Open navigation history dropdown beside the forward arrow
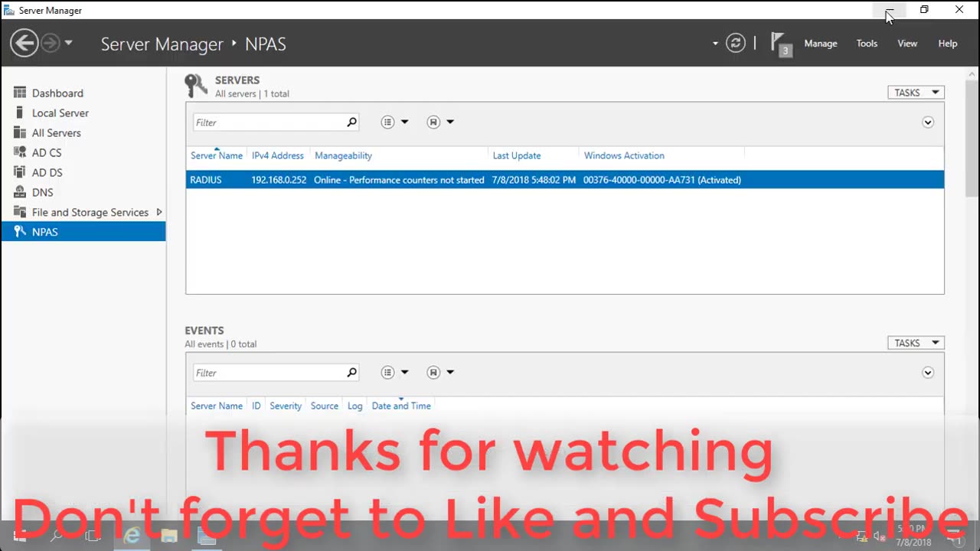 pyautogui.click(x=68, y=43)
